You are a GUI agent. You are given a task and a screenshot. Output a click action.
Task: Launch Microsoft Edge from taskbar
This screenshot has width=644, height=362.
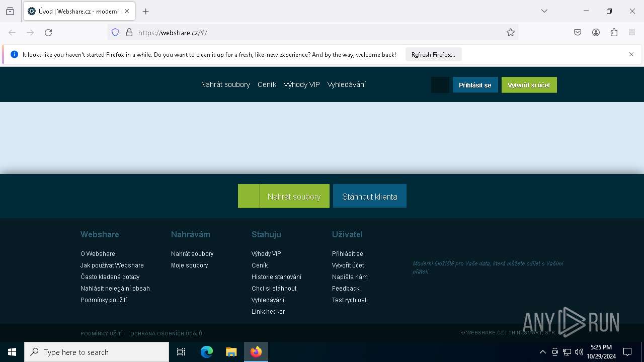(x=207, y=352)
